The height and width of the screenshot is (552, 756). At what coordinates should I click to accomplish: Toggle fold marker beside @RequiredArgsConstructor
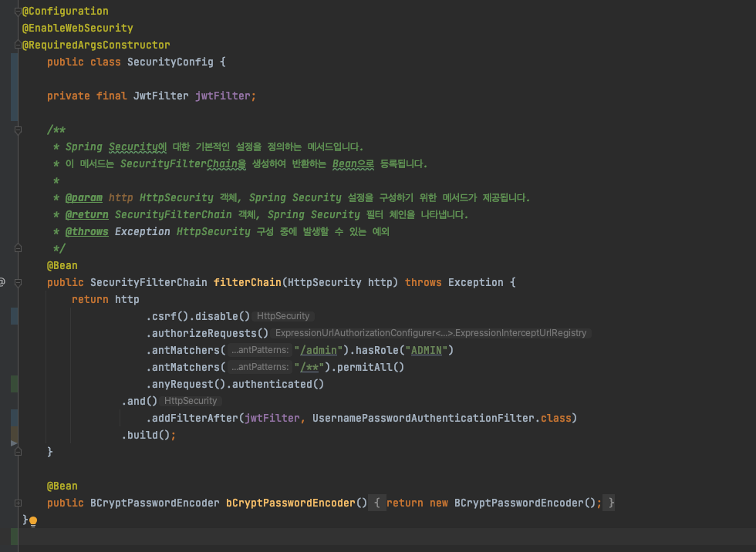[18, 45]
